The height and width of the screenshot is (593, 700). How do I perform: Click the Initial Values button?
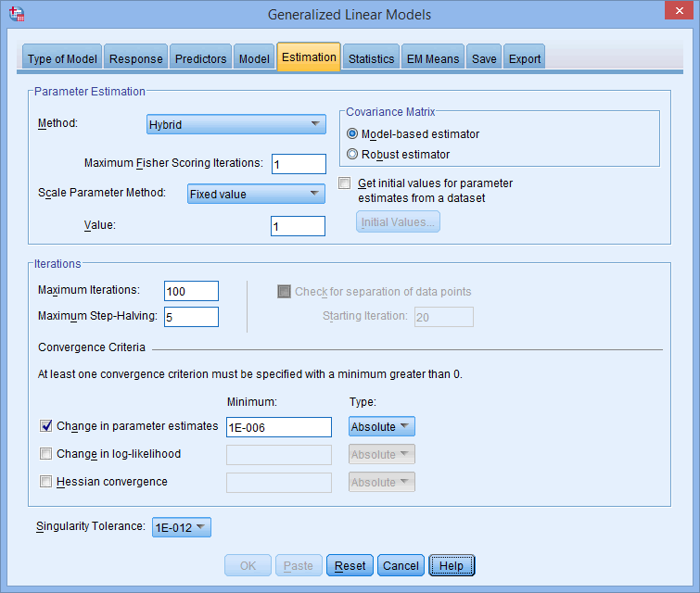(x=398, y=221)
